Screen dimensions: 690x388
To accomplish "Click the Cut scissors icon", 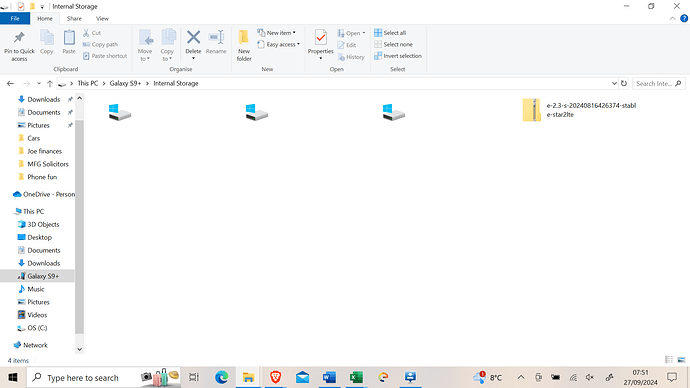I will [86, 33].
